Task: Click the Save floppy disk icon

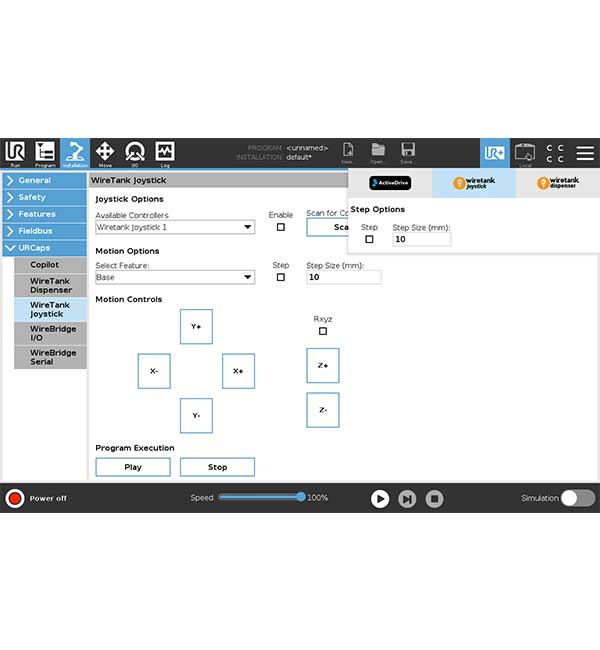Action: pyautogui.click(x=407, y=152)
